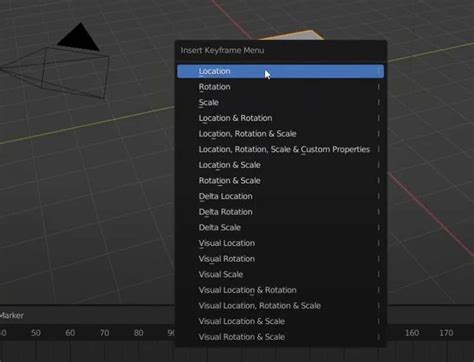Jump to frame 60 on timeline
Screen dimensions: 474x362
click(x=70, y=333)
